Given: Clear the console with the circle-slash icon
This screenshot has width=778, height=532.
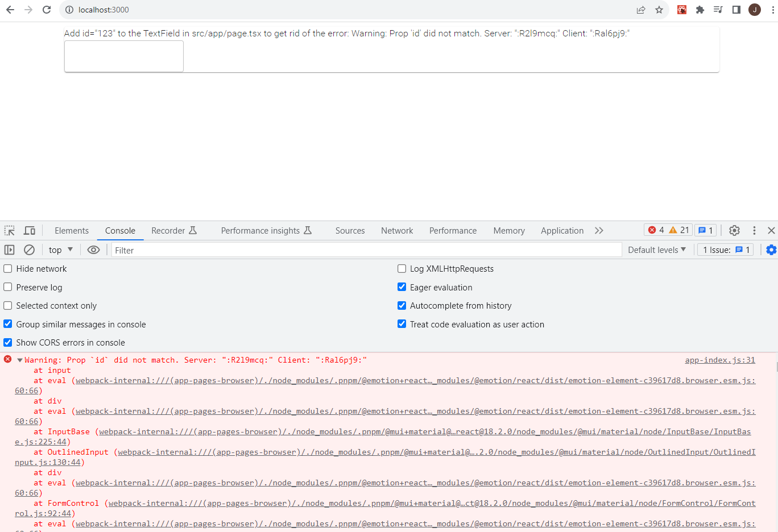Looking at the screenshot, I should pos(29,250).
